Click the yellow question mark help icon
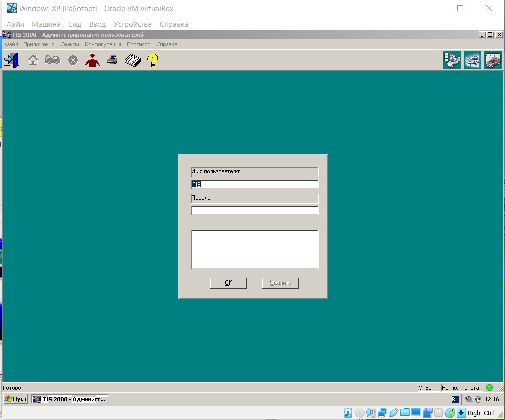 point(153,60)
